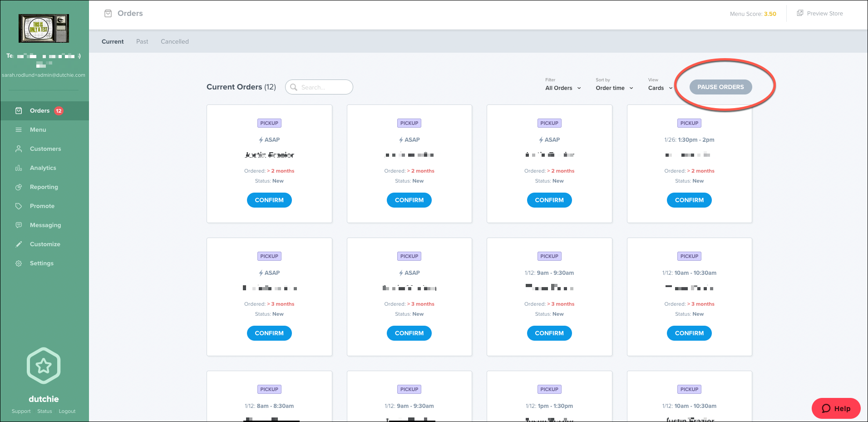The width and height of the screenshot is (868, 422).
Task: Select the Reporting icon
Action: pos(18,187)
